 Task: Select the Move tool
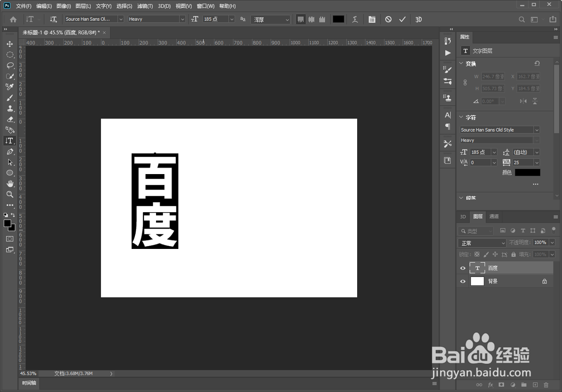click(10, 44)
